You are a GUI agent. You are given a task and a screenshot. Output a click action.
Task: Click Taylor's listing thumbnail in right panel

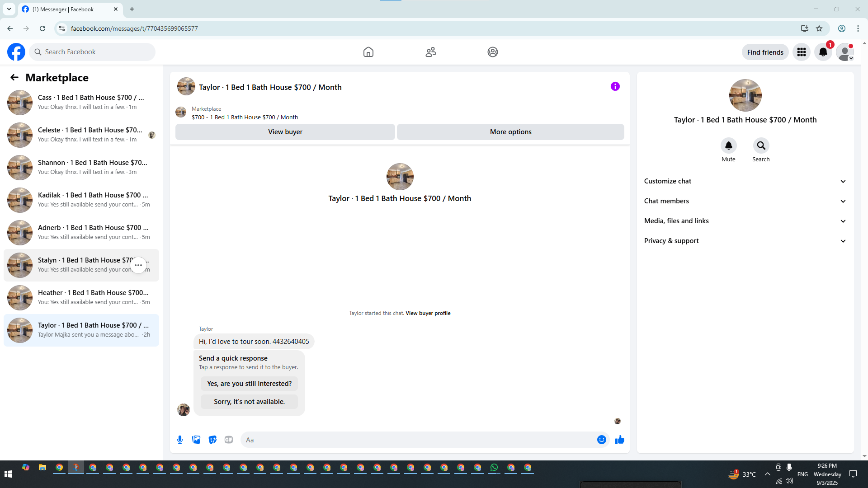tap(745, 95)
